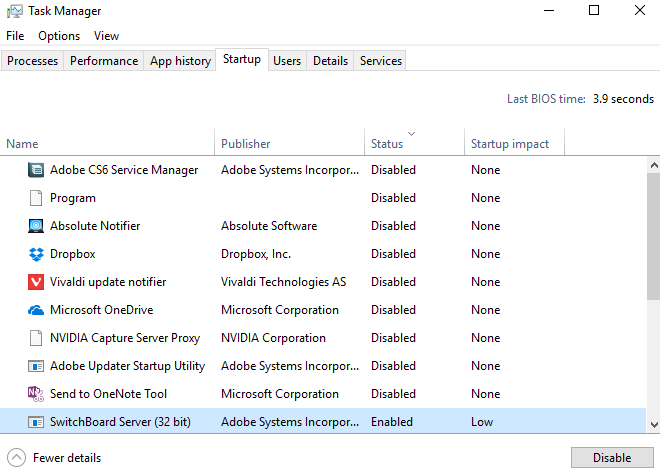Collapse view with Fewer details arrow
The width and height of the screenshot is (660, 475).
pyautogui.click(x=16, y=458)
